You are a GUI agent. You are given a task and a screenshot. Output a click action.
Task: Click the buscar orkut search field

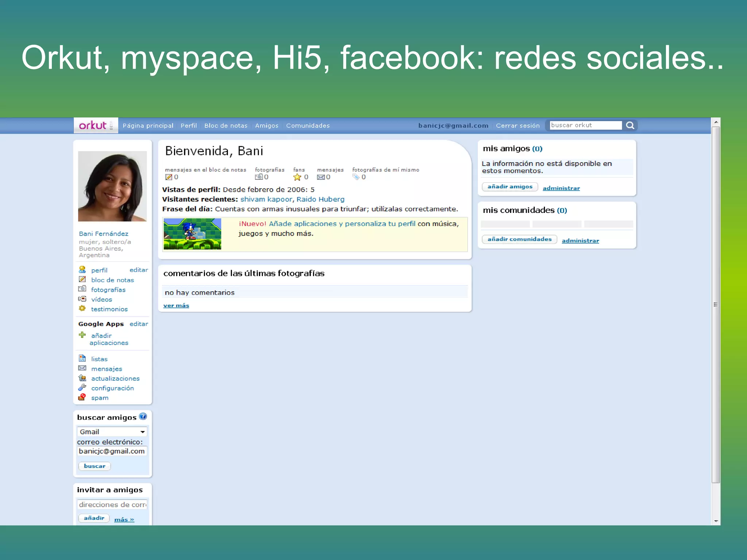click(x=585, y=125)
